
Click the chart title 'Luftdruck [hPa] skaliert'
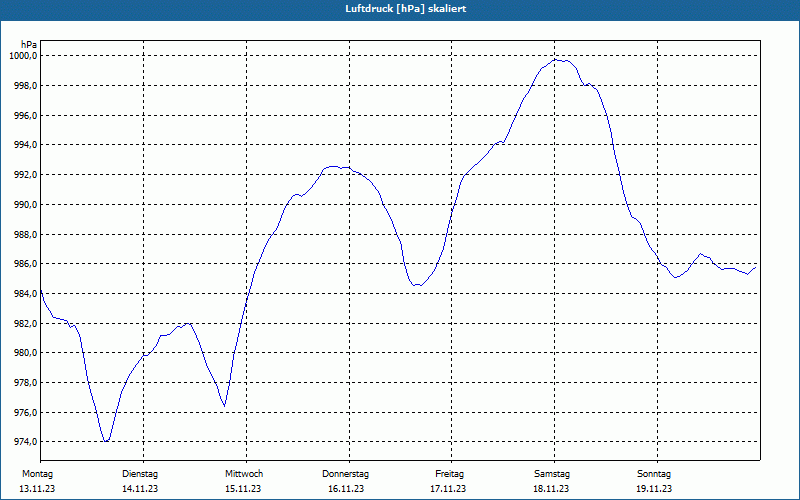pyautogui.click(x=406, y=9)
